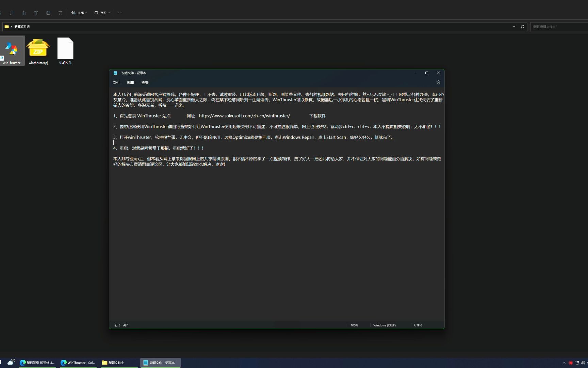Expand the address bar history dropdown

click(514, 27)
